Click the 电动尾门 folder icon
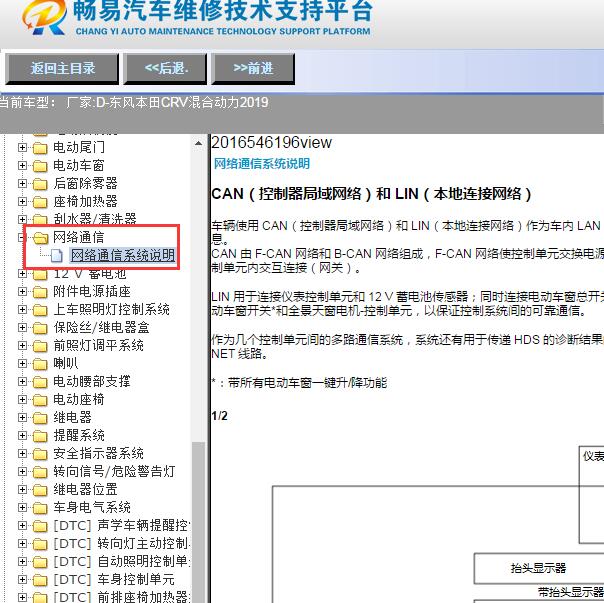The image size is (604, 603). tap(40, 148)
